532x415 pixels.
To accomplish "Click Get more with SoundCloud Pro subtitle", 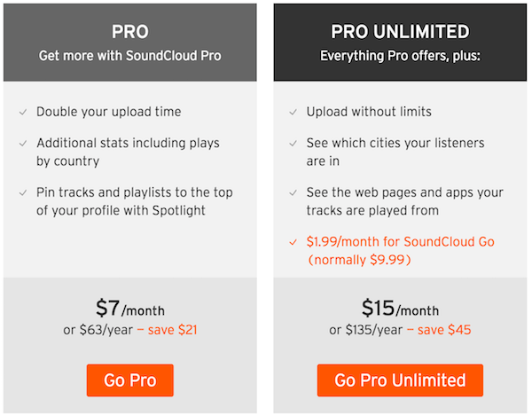I will [130, 56].
